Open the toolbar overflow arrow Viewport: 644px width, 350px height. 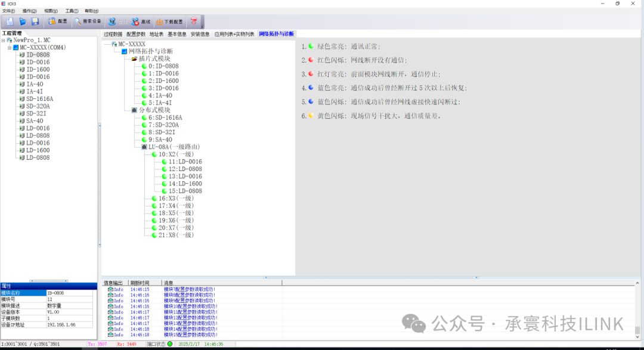[202, 27]
